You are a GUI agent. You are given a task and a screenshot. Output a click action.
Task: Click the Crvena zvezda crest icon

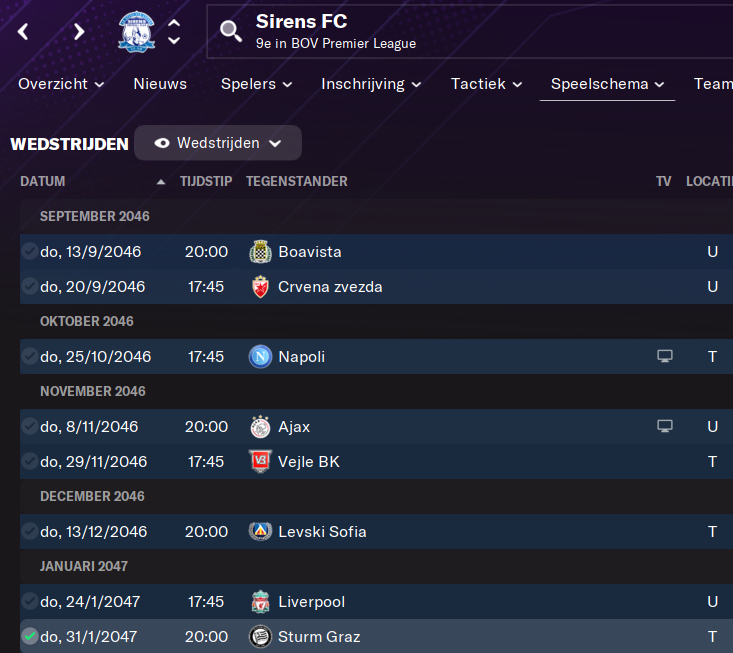(260, 287)
